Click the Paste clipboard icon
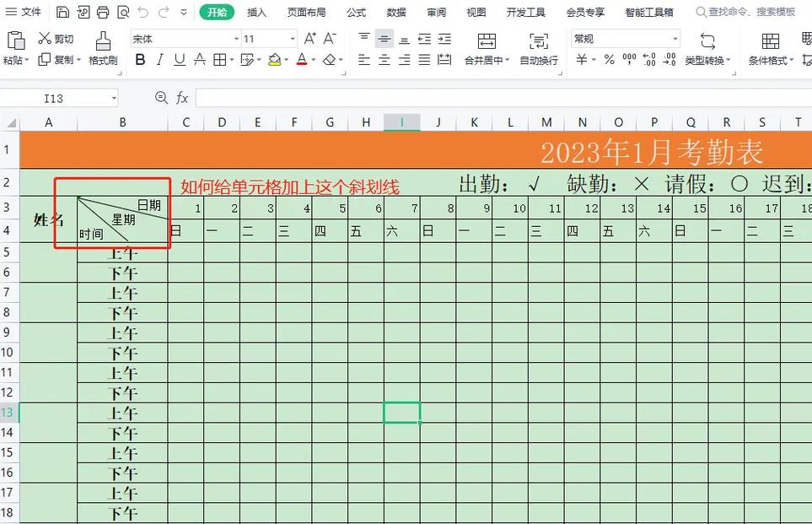Screen dimensions: 812x524 (15, 41)
